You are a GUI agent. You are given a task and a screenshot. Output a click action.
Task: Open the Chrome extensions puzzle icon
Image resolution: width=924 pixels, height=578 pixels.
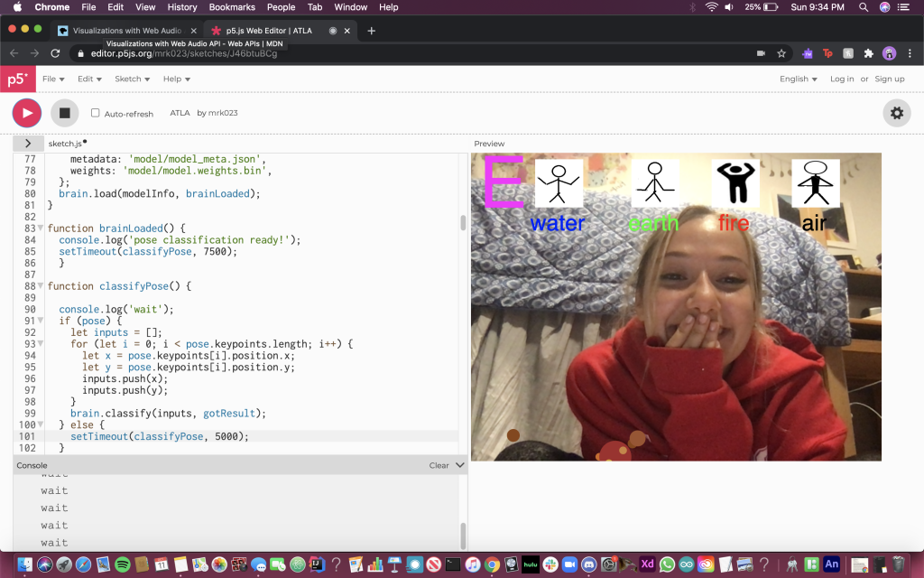868,53
